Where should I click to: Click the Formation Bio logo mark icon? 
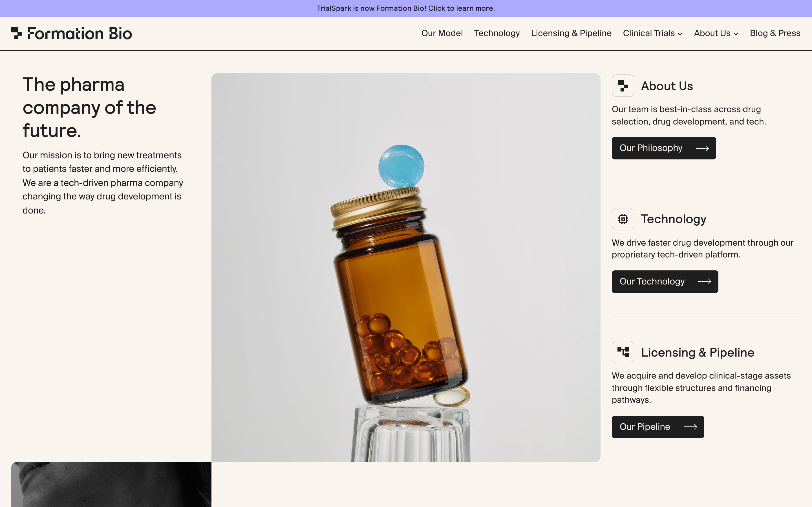point(16,33)
